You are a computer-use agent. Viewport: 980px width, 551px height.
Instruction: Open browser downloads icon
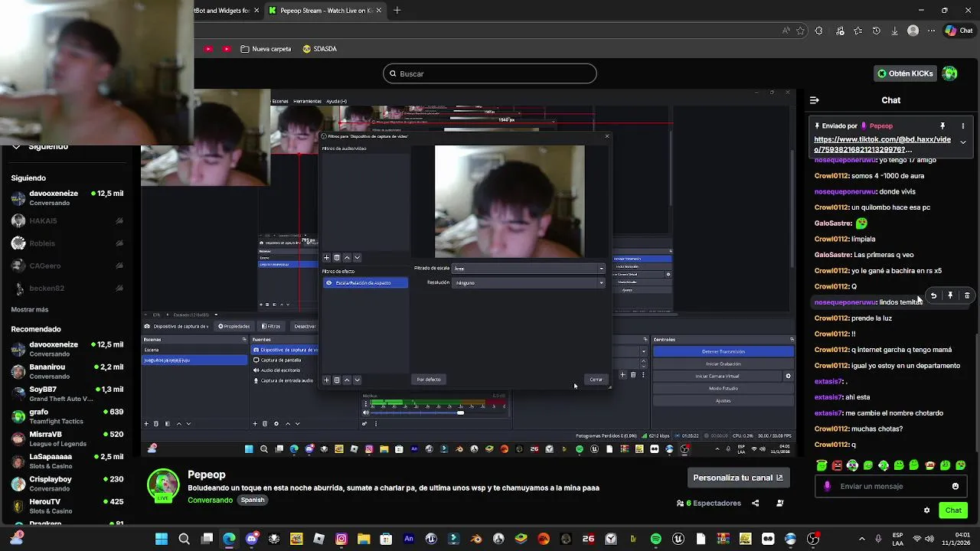894,31
